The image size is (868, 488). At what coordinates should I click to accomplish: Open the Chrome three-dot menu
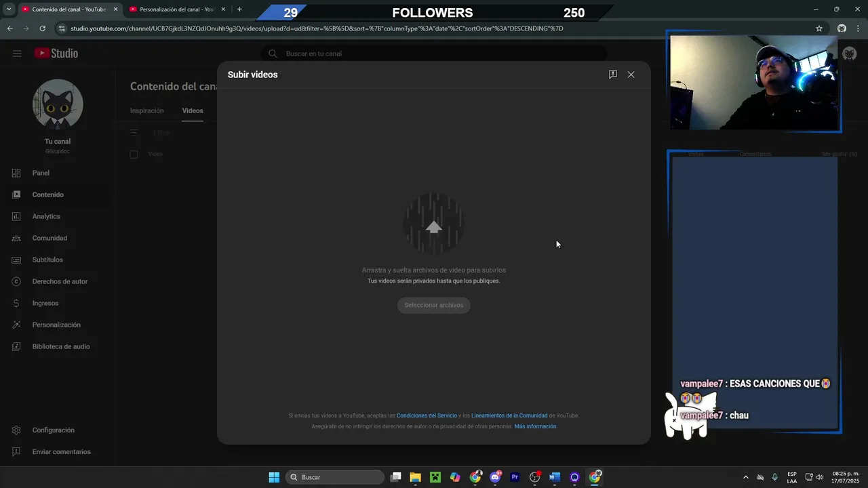(859, 28)
